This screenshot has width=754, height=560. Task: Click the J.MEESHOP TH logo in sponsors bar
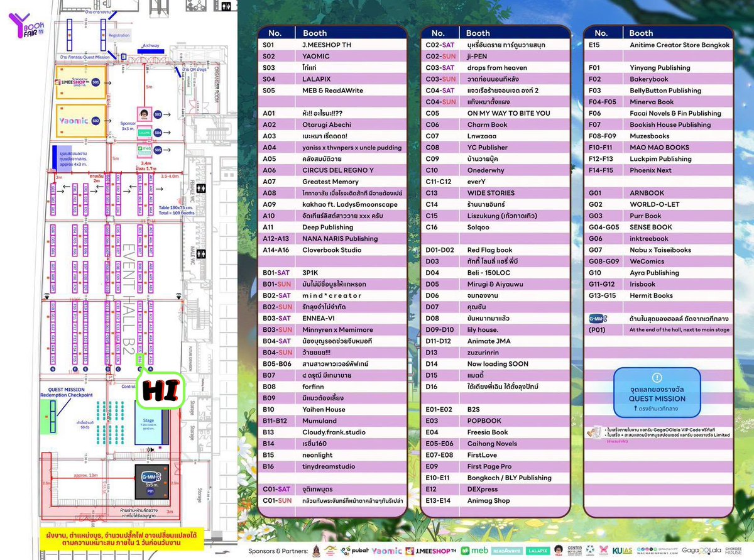[x=431, y=551]
